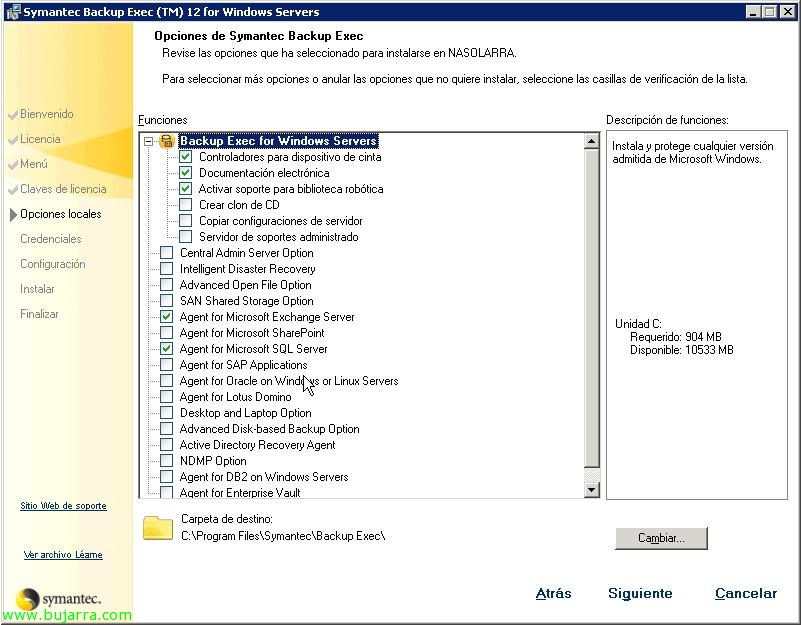Click the Instalar step in sidebar
This screenshot has width=801, height=625.
pyautogui.click(x=37, y=289)
